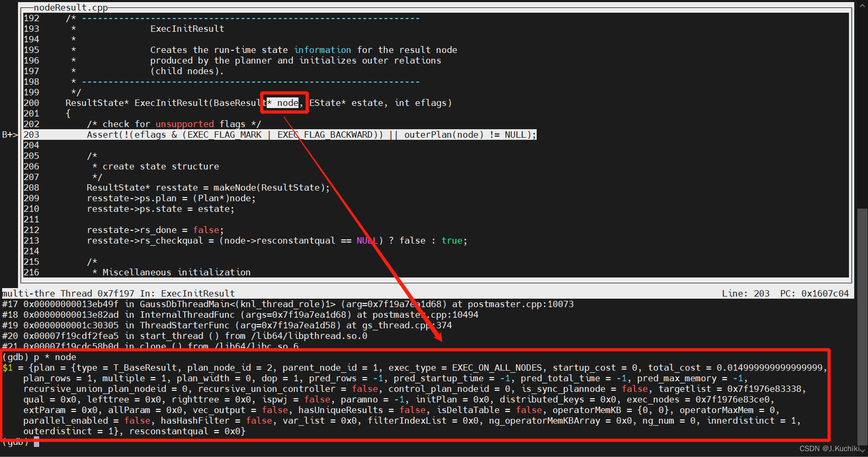Click 'Line: 203' in the status line
This screenshot has width=868, height=457.
click(746, 293)
